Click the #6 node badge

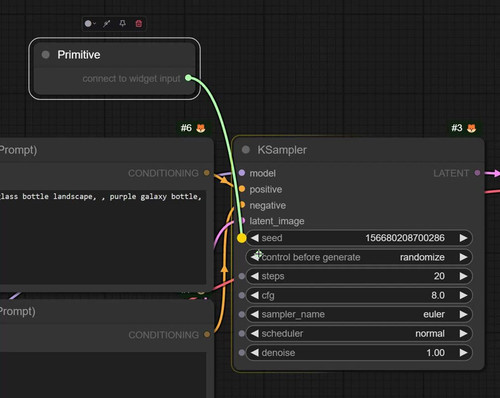pyautogui.click(x=186, y=128)
